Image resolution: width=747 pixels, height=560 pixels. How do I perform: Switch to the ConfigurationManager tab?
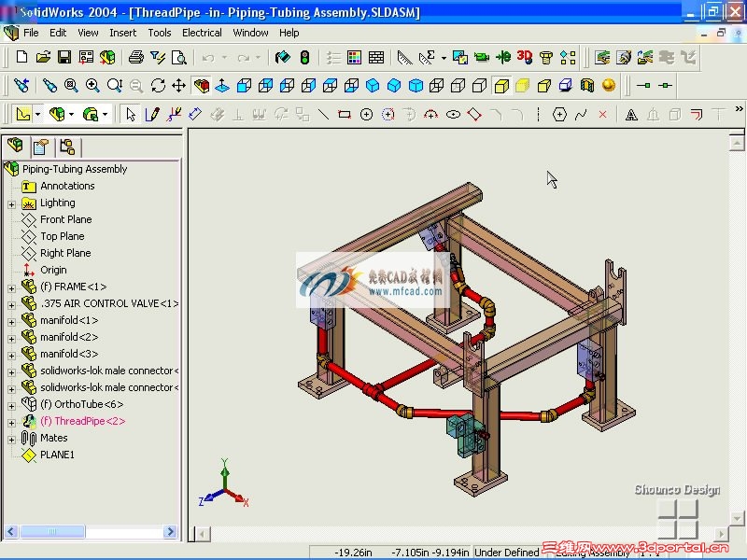pyautogui.click(x=67, y=147)
